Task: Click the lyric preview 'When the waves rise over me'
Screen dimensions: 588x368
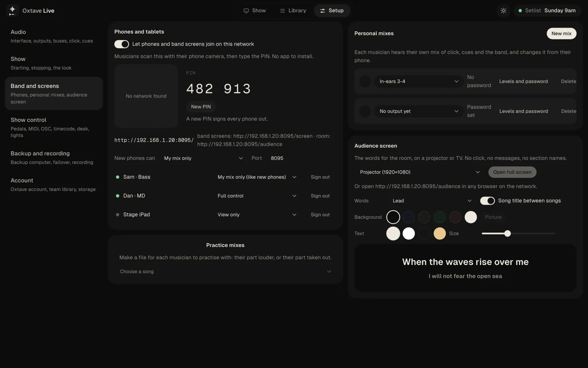Action: pos(465,262)
